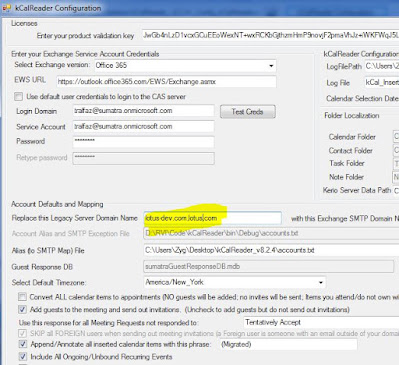Click the Licenses group label
This screenshot has width=399, height=365.
point(24,23)
